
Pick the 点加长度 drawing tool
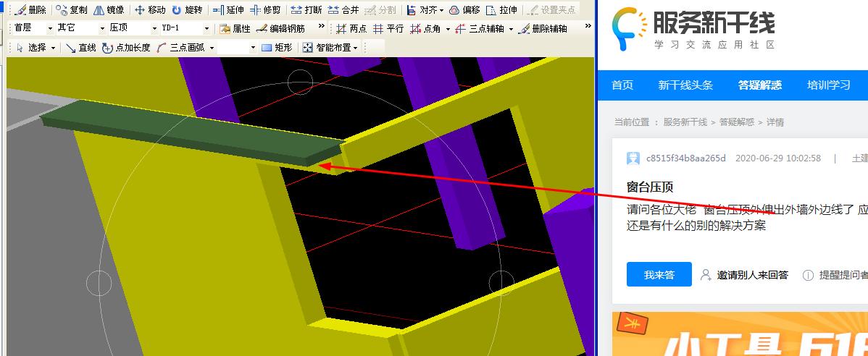[126, 48]
